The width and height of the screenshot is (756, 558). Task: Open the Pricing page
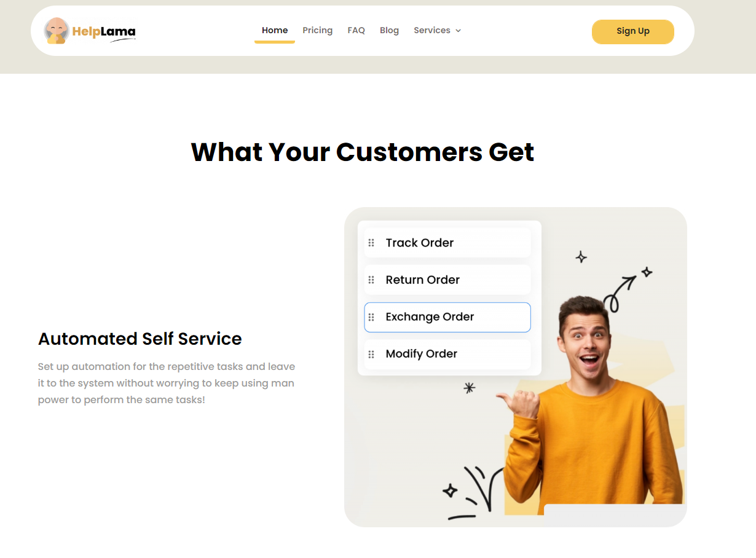pyautogui.click(x=318, y=31)
